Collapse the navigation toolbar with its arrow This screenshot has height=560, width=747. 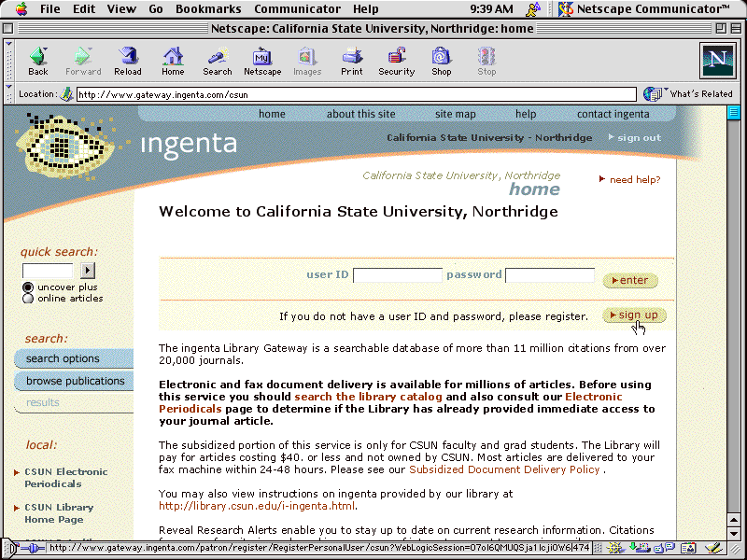(8, 43)
